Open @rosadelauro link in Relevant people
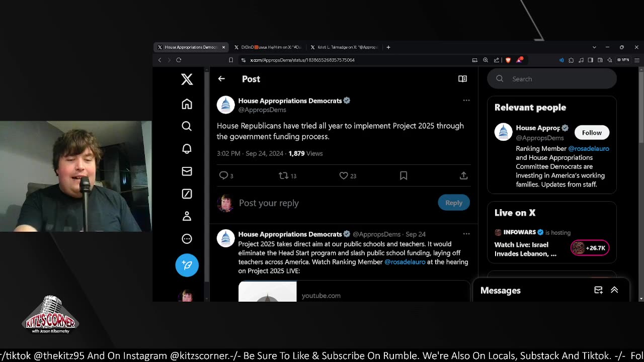The width and height of the screenshot is (644, 362). [588, 149]
